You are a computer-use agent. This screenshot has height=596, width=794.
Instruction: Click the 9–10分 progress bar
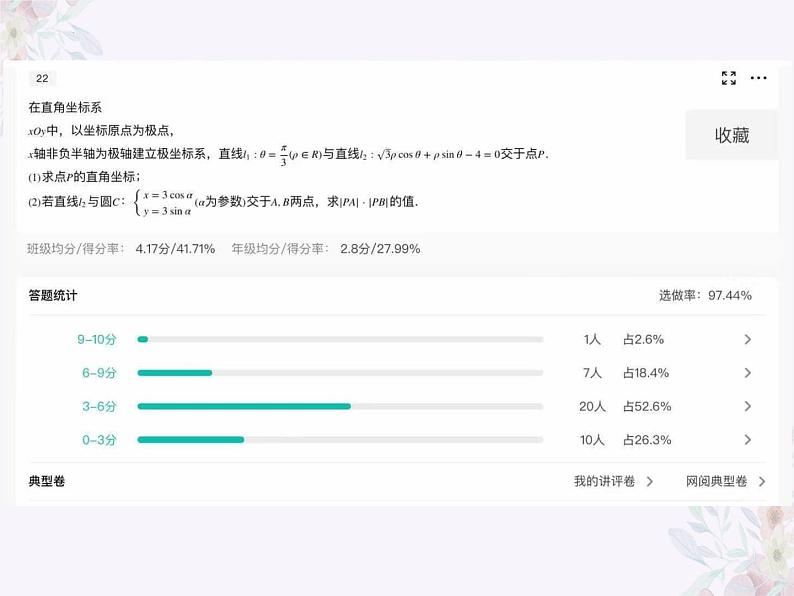coord(340,340)
